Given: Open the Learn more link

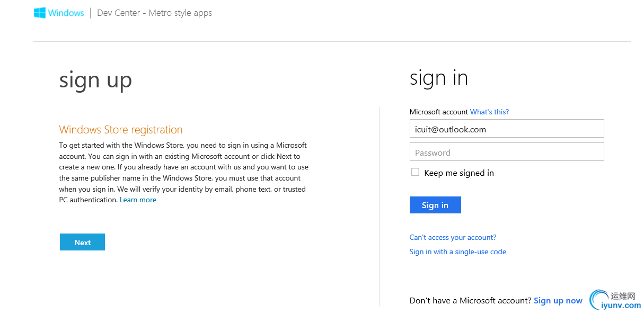Looking at the screenshot, I should [x=138, y=200].
